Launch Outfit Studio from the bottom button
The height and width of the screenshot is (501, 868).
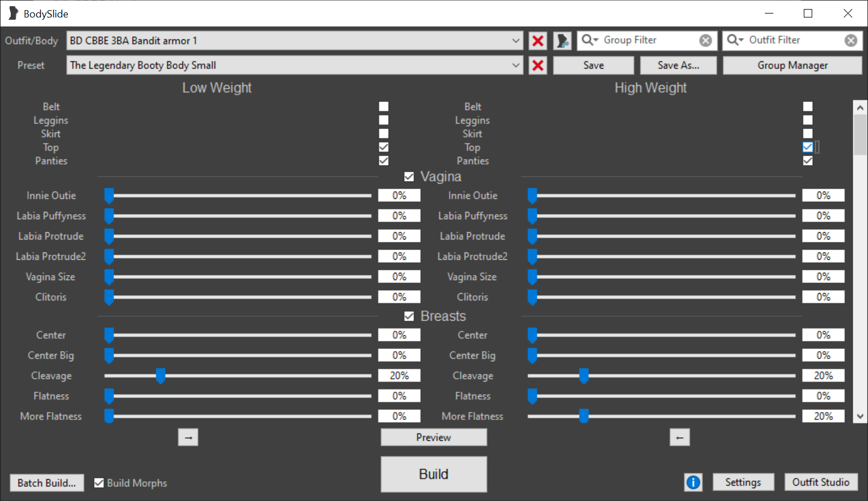click(821, 482)
